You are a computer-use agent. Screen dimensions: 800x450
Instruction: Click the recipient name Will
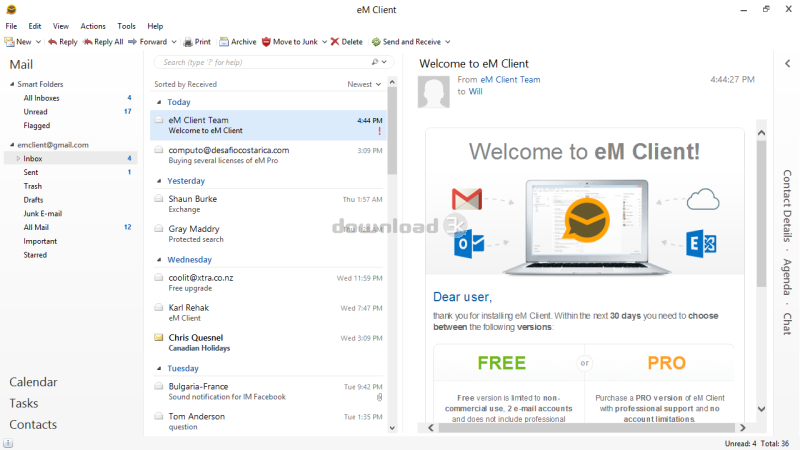click(x=476, y=91)
